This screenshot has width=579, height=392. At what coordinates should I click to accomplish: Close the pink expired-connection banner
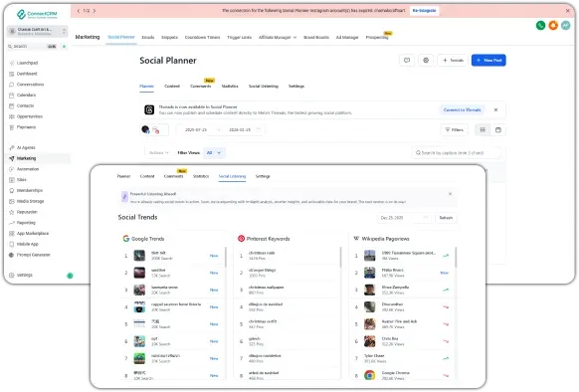coord(568,11)
